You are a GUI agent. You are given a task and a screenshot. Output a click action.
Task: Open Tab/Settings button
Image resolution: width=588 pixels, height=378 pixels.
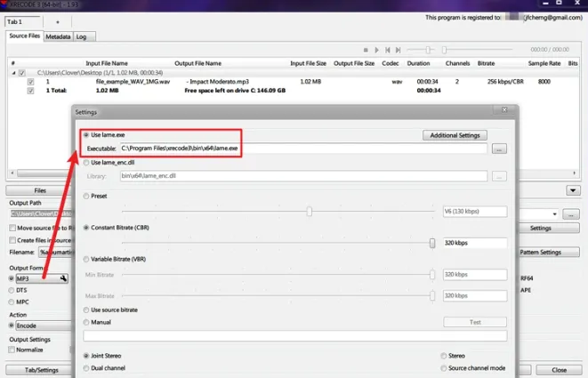click(x=40, y=370)
